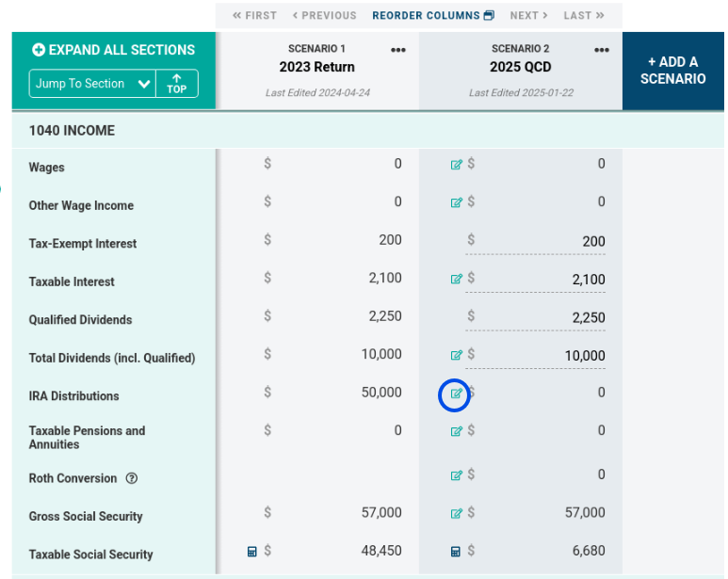Click Expand All Sections
728x579 pixels.
(114, 50)
